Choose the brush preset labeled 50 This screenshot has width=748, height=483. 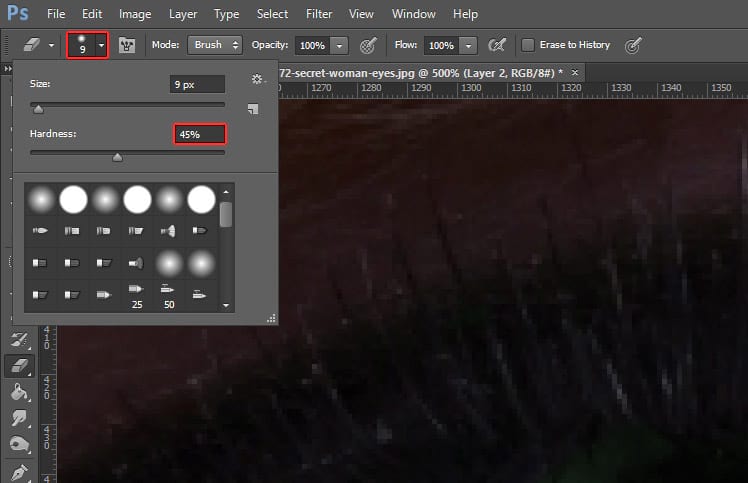coord(168,295)
